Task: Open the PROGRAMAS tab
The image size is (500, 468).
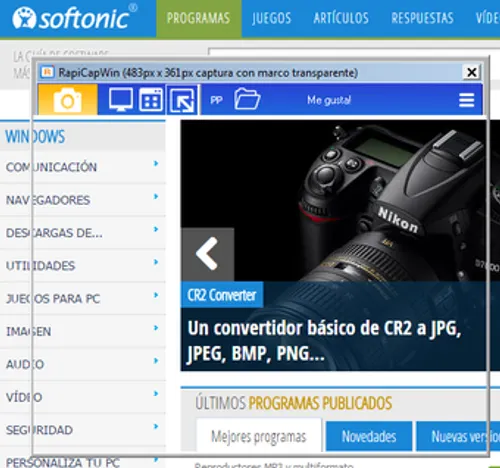Action: (199, 18)
